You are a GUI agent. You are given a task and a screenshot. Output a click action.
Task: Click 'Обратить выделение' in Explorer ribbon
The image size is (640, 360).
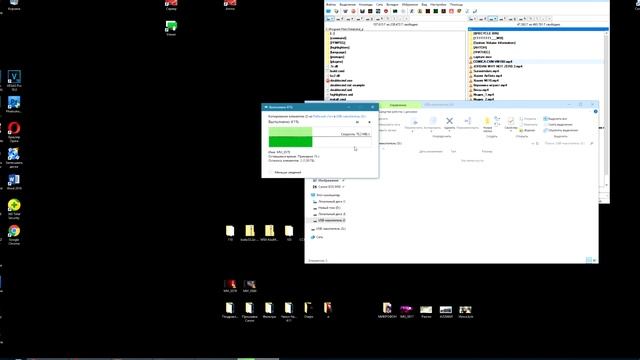561,130
